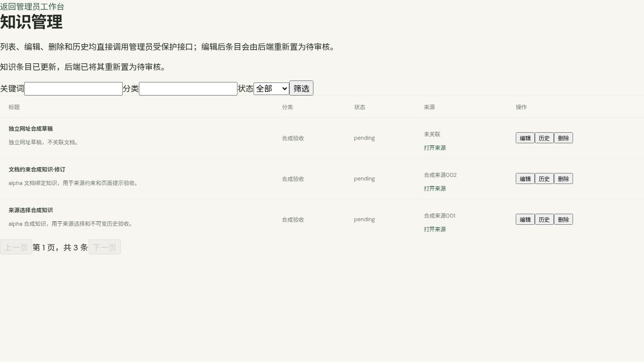This screenshot has height=362, width=644.
Task: View history of 独立网址合成草稿
Action: click(x=544, y=138)
